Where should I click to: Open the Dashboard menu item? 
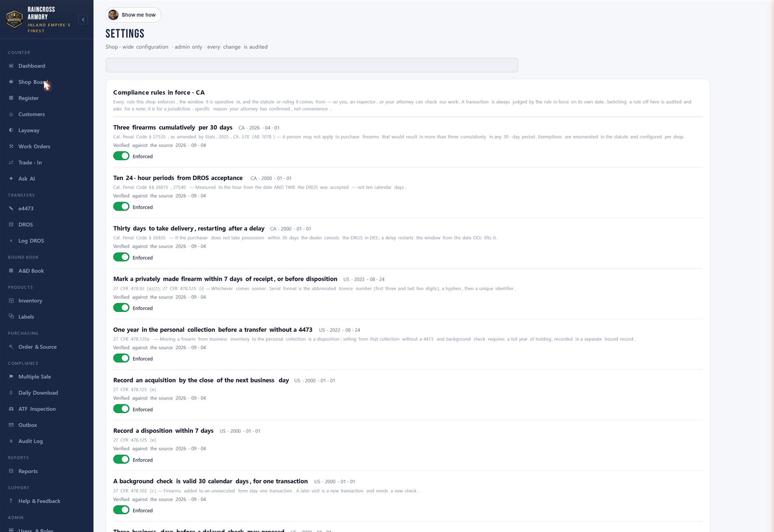[x=32, y=66]
